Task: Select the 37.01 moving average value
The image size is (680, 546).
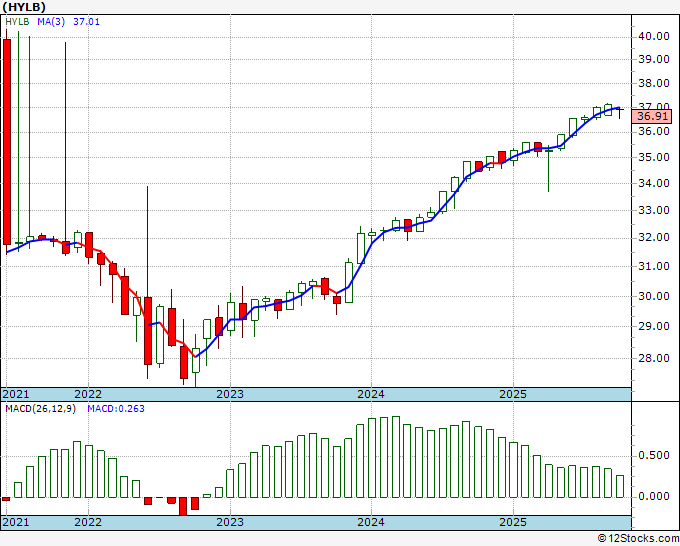Action: [86, 22]
